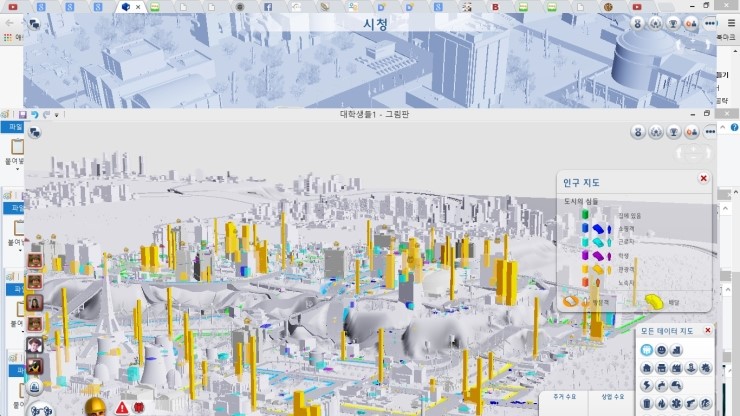Expand the quick access toolbar dropdown arrow
The width and height of the screenshot is (740, 416).
[57, 115]
